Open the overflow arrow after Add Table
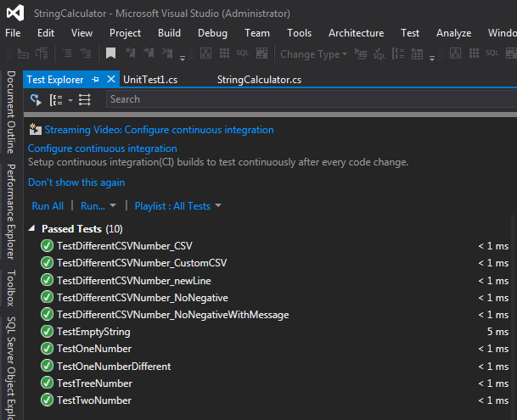This screenshot has width=517, height=420. click(432, 58)
